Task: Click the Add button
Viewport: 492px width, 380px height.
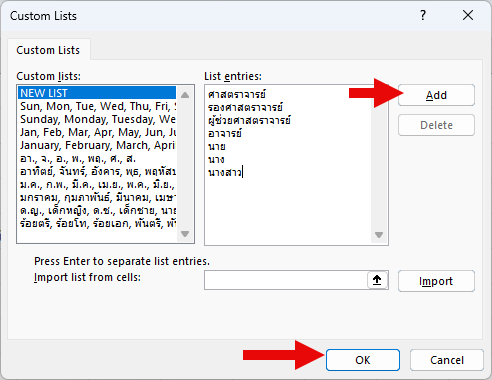Action: [x=436, y=95]
